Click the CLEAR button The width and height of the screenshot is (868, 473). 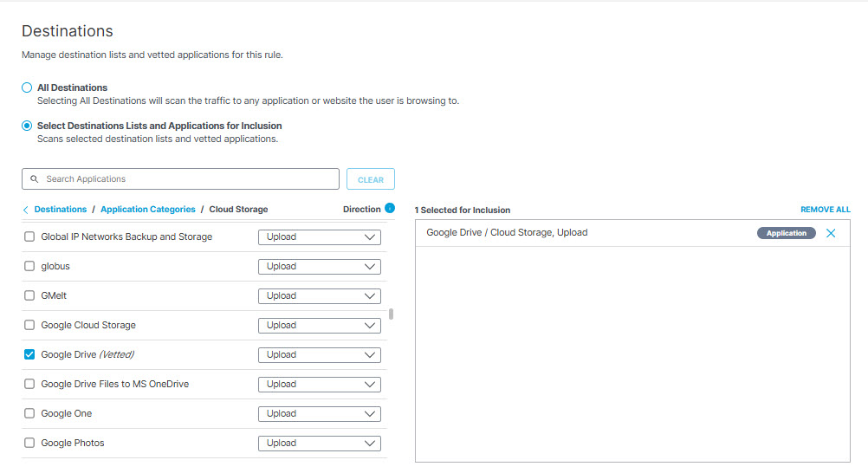[x=371, y=179]
